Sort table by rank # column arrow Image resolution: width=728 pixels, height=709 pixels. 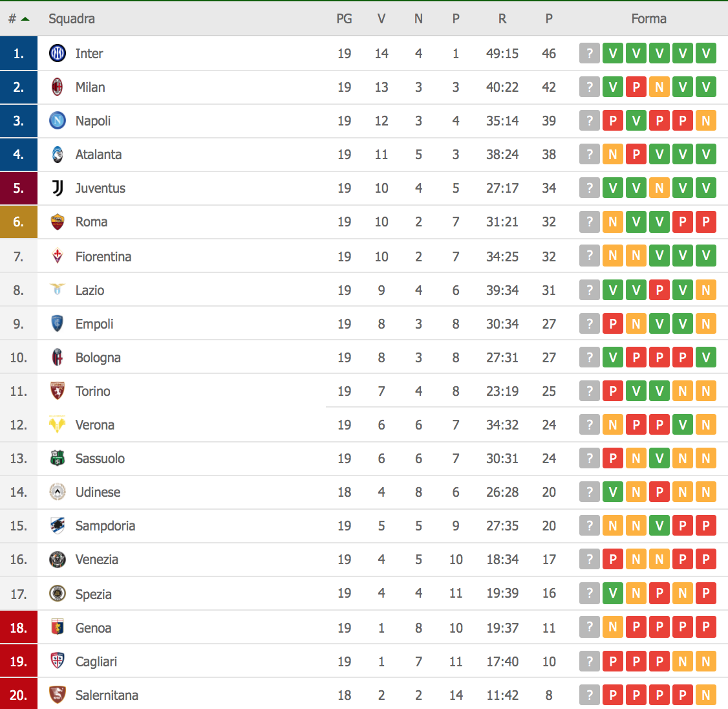point(25,19)
